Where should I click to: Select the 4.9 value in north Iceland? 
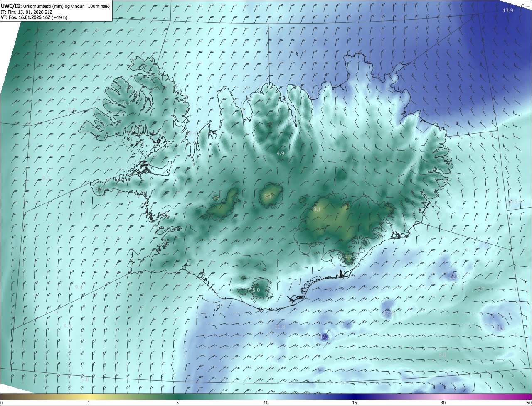click(281, 154)
